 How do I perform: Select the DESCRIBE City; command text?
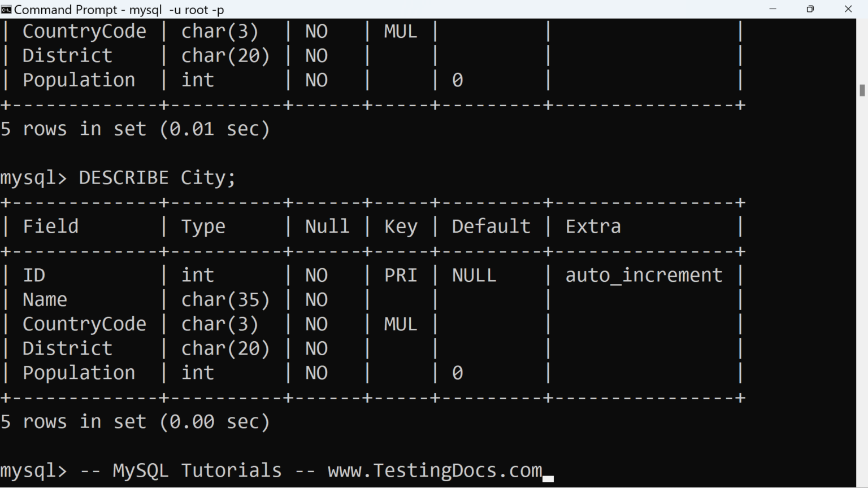click(157, 177)
